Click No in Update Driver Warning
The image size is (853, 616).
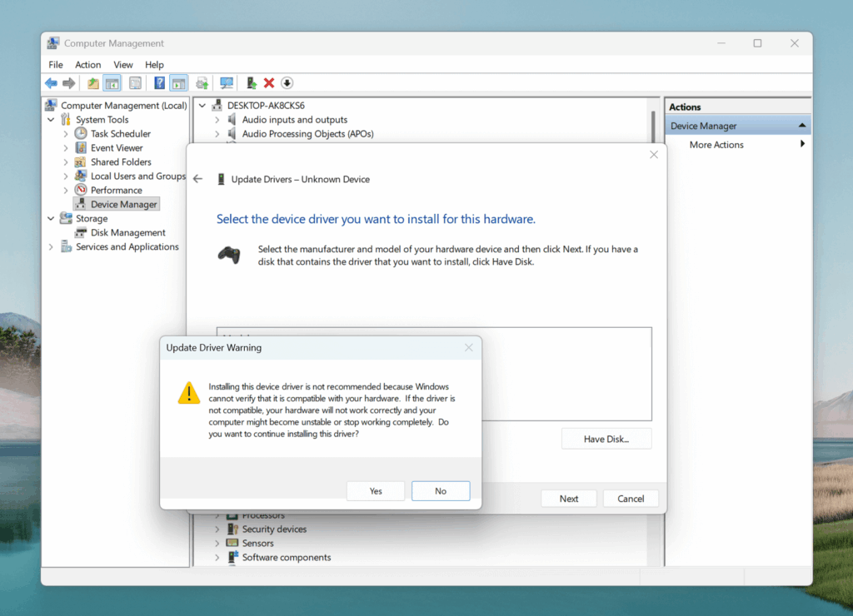point(441,491)
